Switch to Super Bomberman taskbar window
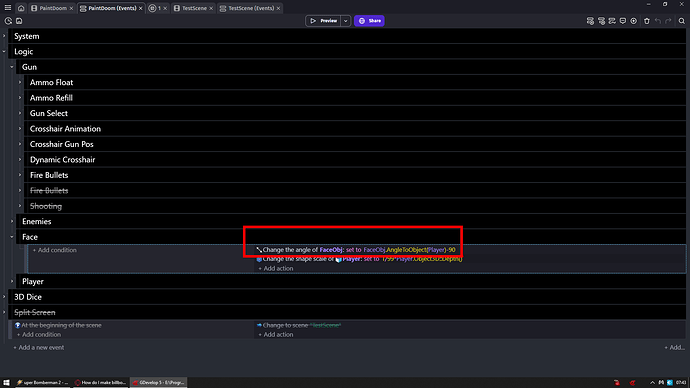Screen dimensions: 690x388 [42, 383]
